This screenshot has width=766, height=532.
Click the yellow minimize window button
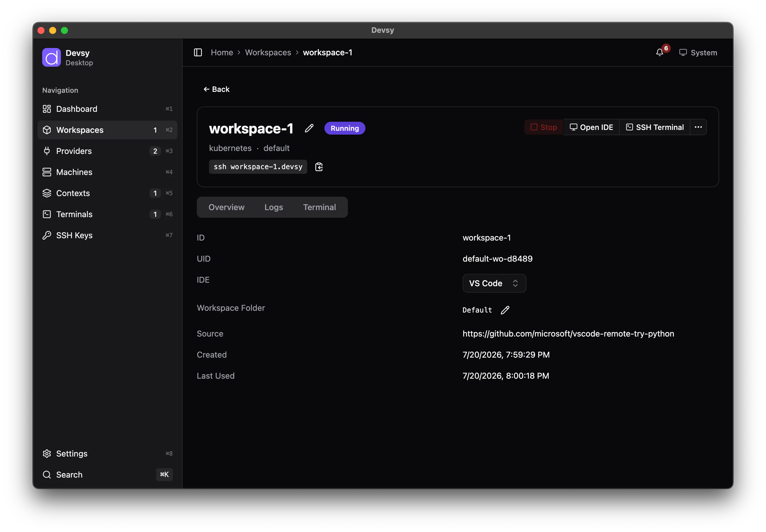(53, 30)
